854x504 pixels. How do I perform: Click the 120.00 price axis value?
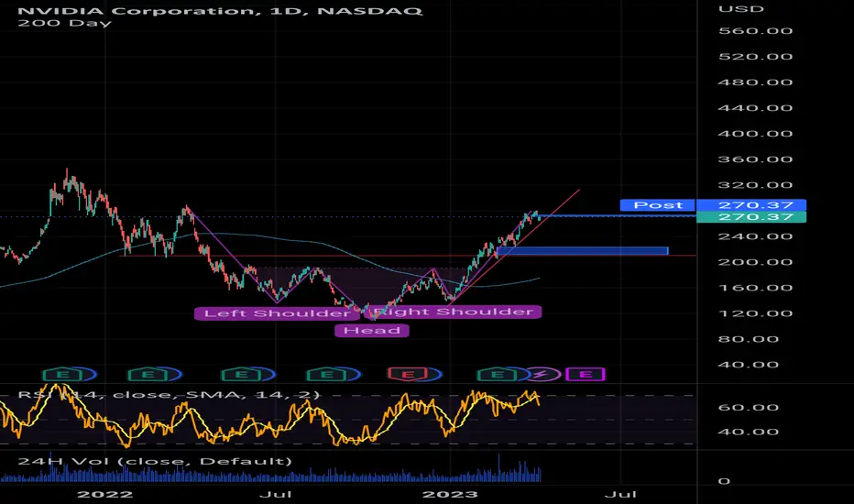point(755,313)
